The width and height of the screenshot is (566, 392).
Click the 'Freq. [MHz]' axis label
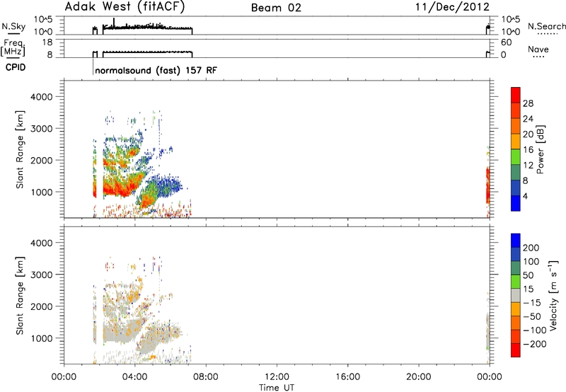tap(13, 48)
